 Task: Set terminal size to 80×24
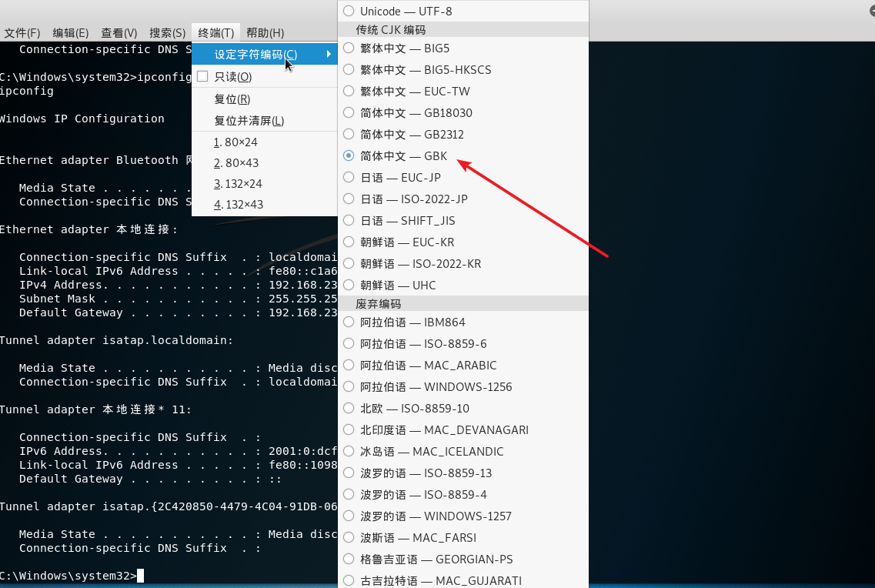[x=238, y=142]
